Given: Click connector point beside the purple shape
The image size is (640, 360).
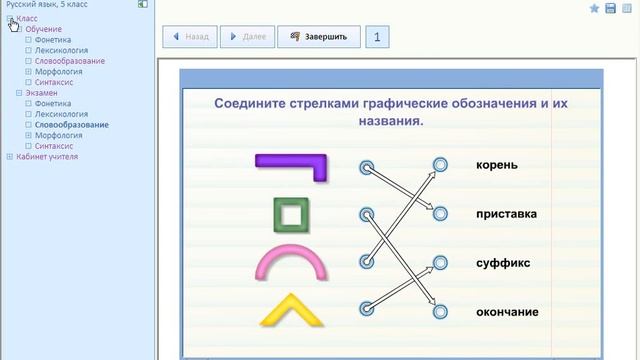Looking at the screenshot, I should pos(367,168).
